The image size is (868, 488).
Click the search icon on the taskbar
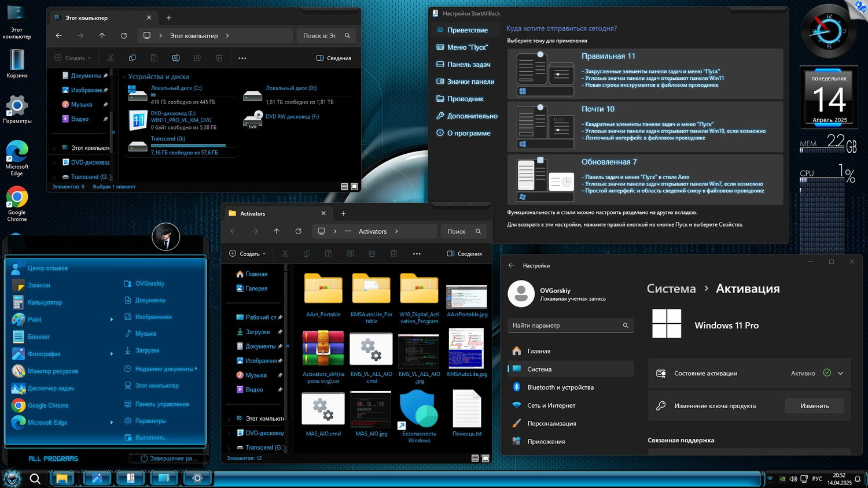(x=35, y=478)
